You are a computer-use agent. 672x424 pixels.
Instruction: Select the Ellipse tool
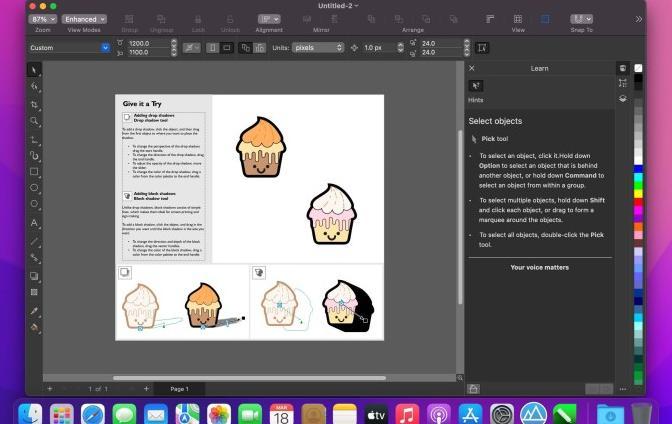click(x=34, y=188)
